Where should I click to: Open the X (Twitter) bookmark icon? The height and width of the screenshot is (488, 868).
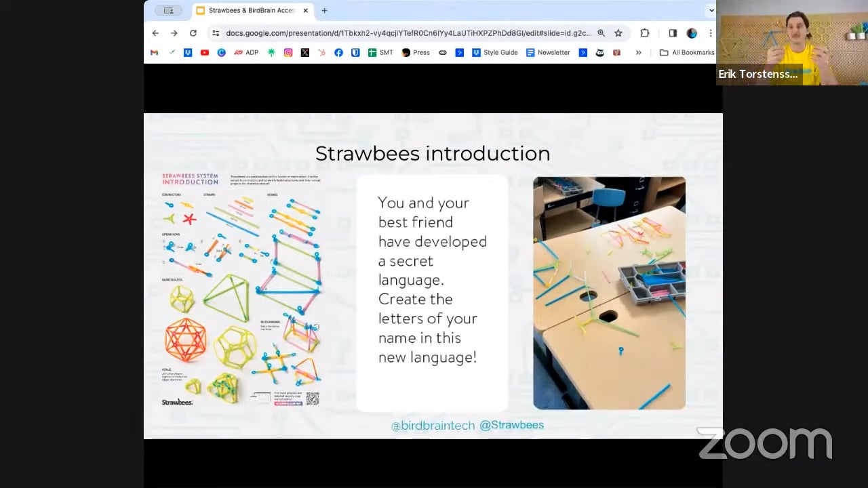pyautogui.click(x=304, y=52)
